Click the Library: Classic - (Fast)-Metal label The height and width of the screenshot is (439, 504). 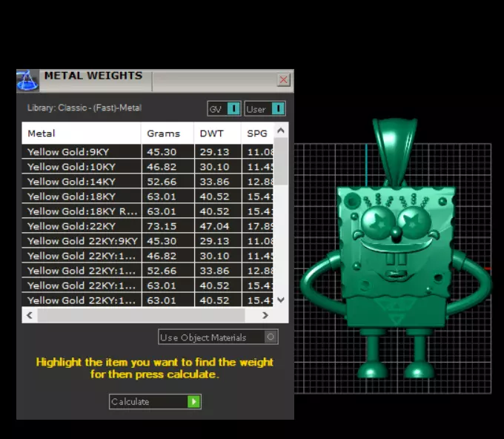pyautogui.click(x=84, y=108)
